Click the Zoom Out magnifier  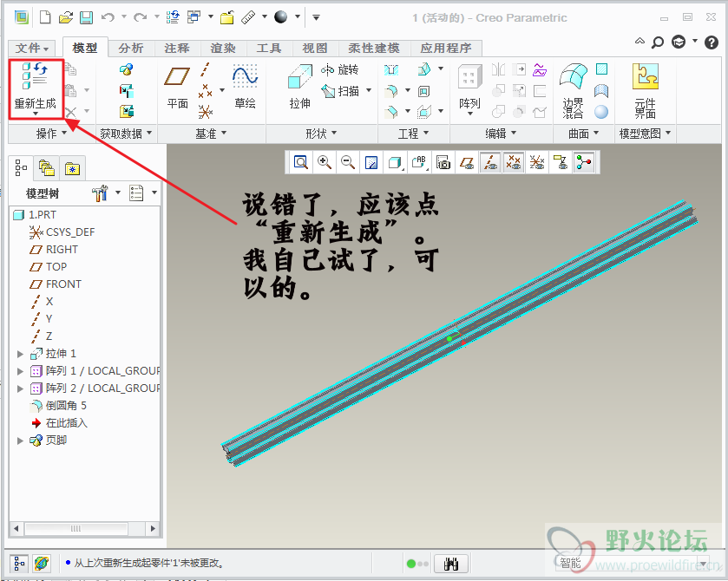(348, 162)
